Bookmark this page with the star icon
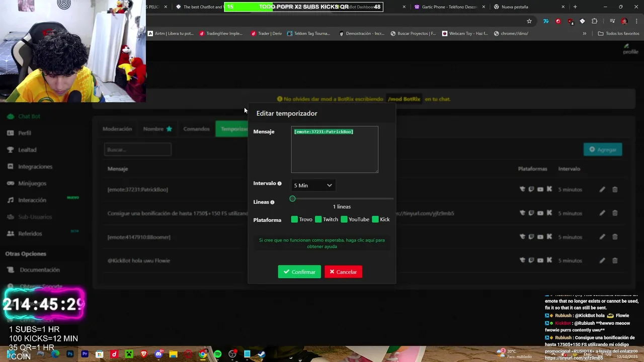Screen dimensions: 644x362 (x=529, y=21)
